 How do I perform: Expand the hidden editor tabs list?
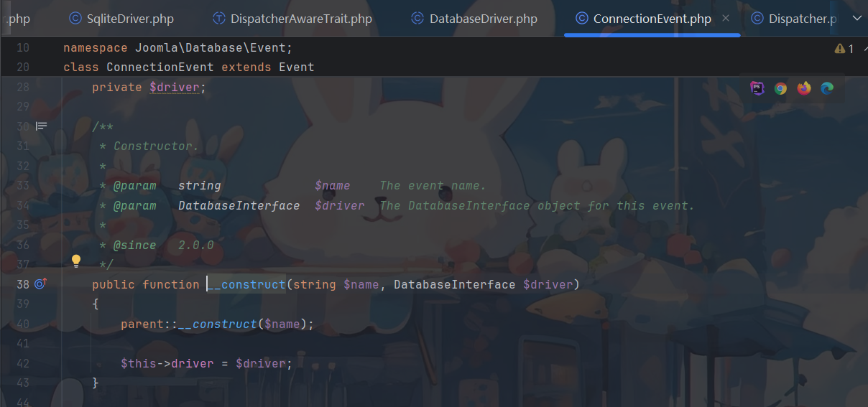pos(856,19)
